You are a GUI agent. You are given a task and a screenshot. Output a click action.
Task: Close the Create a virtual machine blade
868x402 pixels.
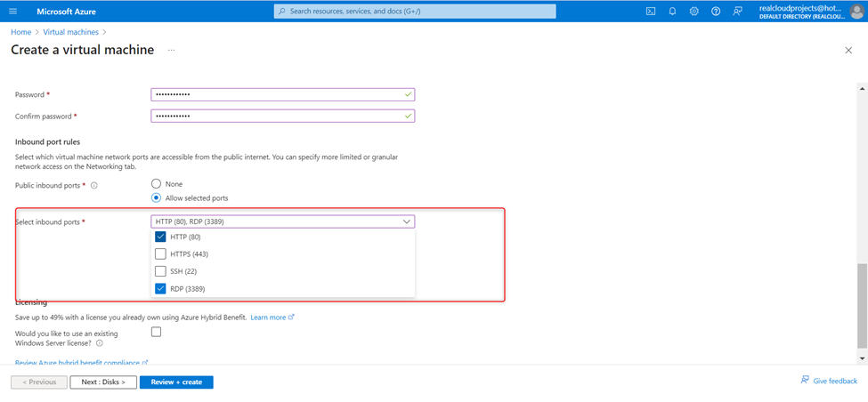pos(848,51)
